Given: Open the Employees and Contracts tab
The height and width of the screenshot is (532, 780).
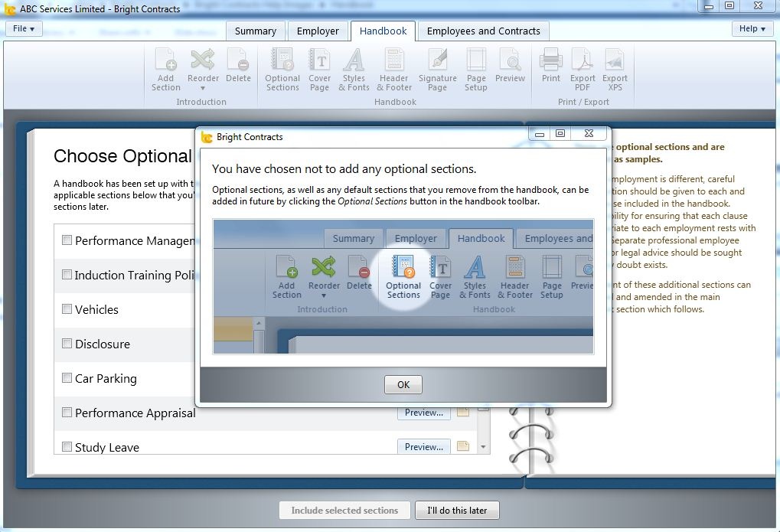Looking at the screenshot, I should (483, 31).
